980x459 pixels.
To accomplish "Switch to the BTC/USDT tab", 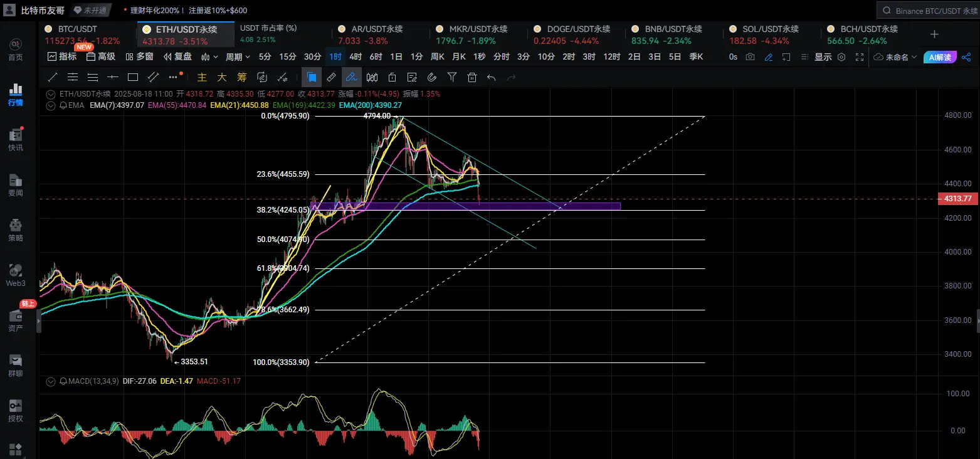I will coord(88,34).
